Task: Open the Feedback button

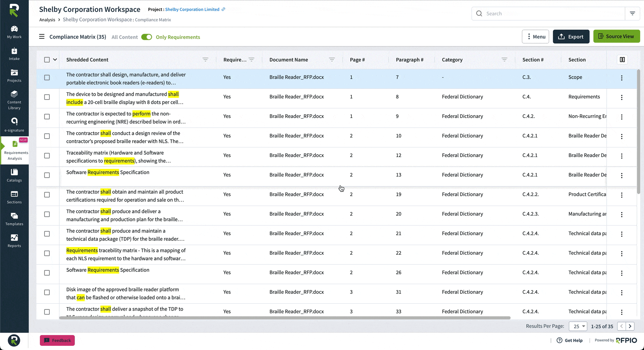Action: pyautogui.click(x=57, y=340)
